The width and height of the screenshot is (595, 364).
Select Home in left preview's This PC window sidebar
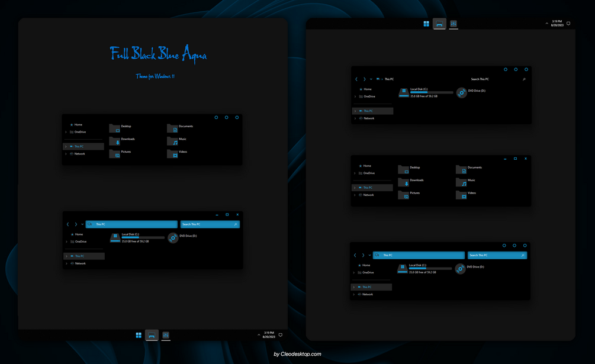pyautogui.click(x=76, y=234)
